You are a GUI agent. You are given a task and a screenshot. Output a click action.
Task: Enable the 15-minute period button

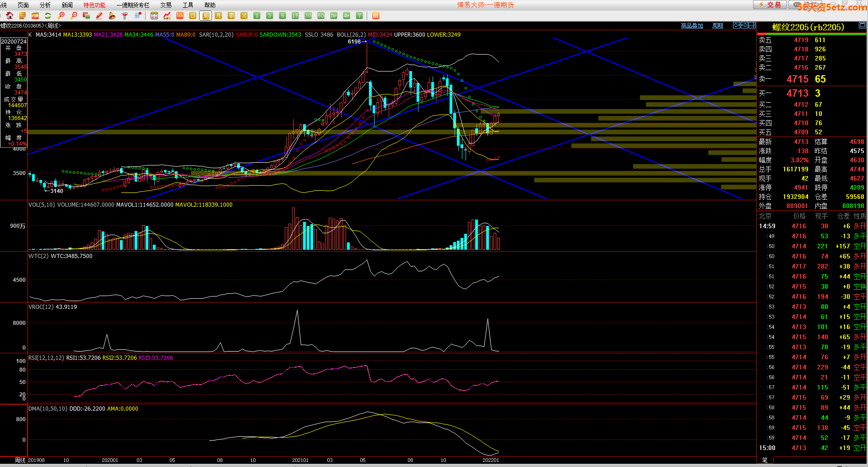[x=295, y=16]
